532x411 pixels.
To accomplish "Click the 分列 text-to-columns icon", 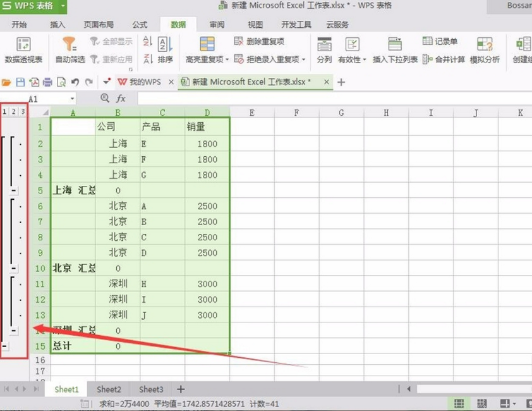I will pos(324,45).
